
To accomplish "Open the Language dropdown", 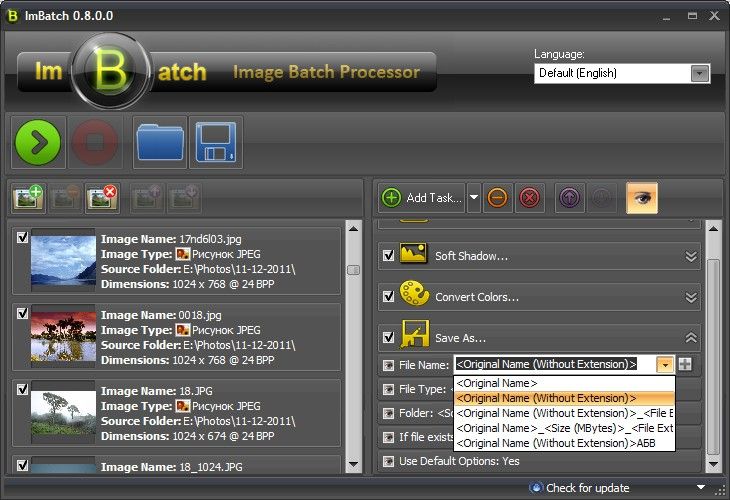I will 699,73.
